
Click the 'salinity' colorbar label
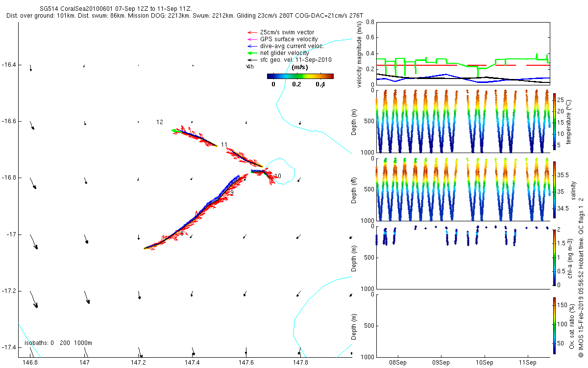tap(573, 189)
